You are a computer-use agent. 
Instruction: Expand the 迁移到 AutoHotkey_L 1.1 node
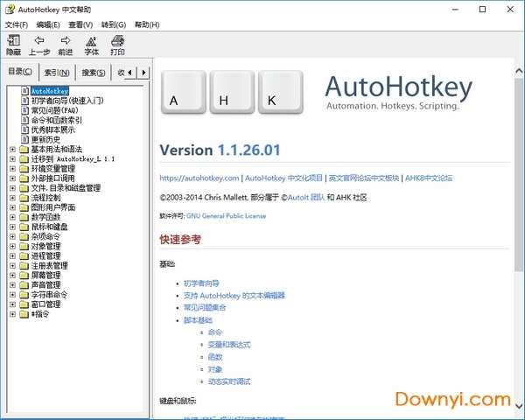pos(13,158)
